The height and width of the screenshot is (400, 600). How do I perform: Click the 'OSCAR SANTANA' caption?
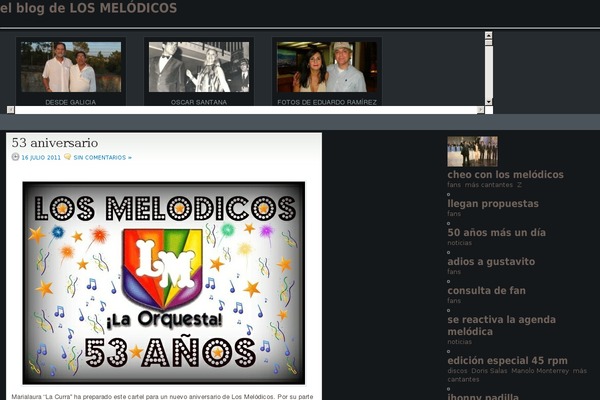click(199, 102)
